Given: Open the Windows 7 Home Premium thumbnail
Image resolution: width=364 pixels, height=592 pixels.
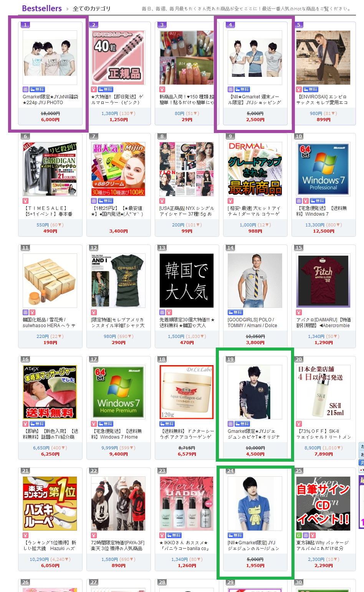Looking at the screenshot, I should click(x=118, y=392).
